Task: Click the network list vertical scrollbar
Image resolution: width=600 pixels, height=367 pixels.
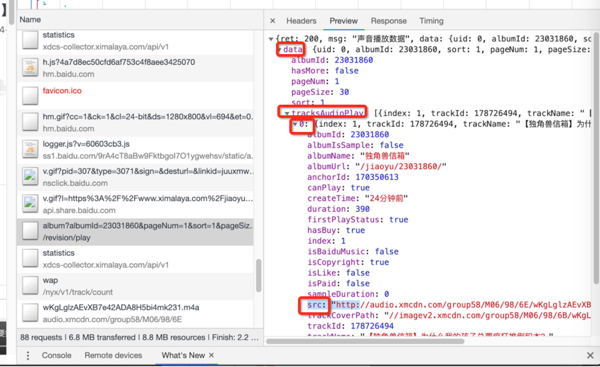Action: pos(258,276)
